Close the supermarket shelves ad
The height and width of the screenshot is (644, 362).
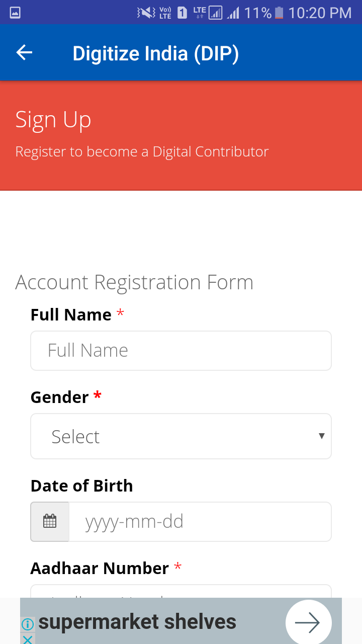28,639
